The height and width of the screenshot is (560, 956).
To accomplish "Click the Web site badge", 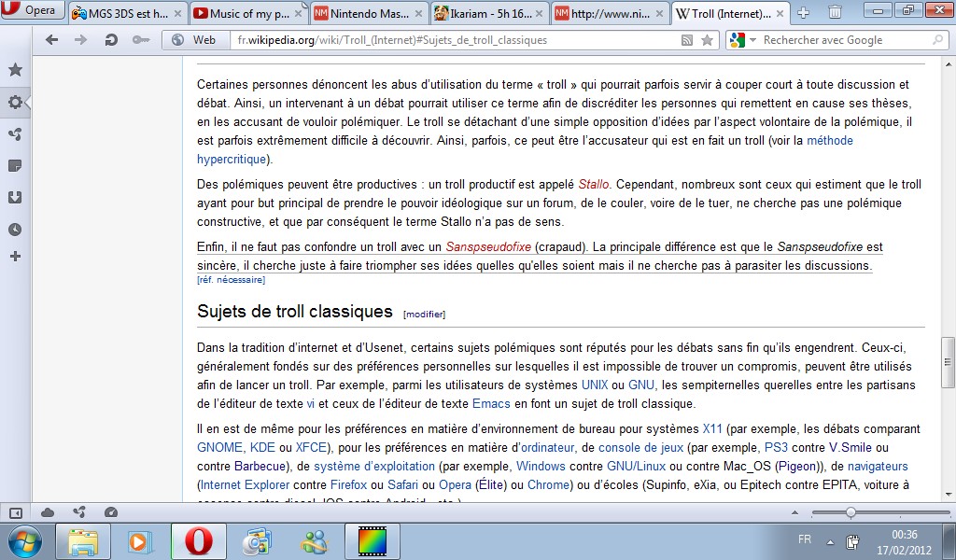I will [x=194, y=39].
